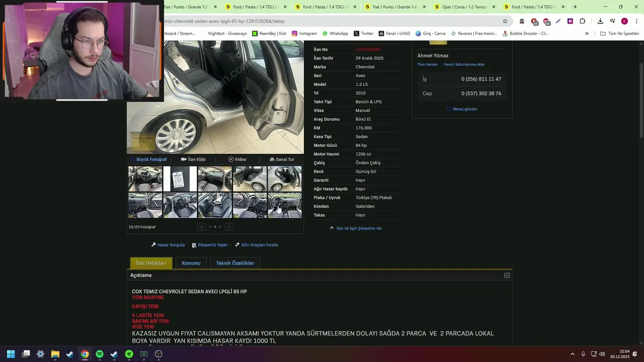Select the Büyük Fotoğraf view
Image resolution: width=644 pixels, height=362 pixels.
click(149, 159)
